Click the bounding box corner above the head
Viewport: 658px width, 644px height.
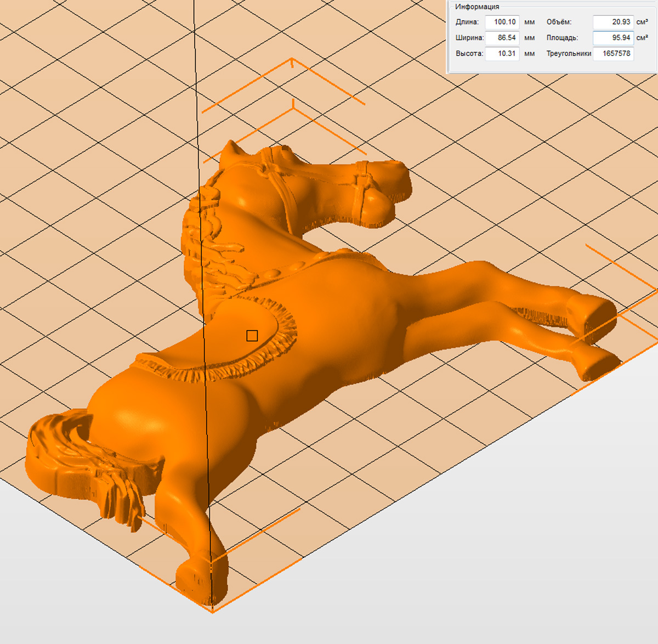[x=292, y=59]
